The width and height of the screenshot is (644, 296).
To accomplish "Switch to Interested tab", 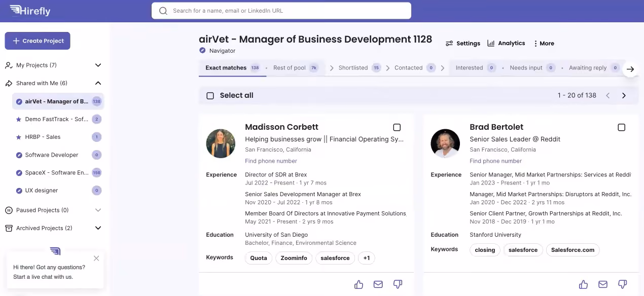I will 475,68.
